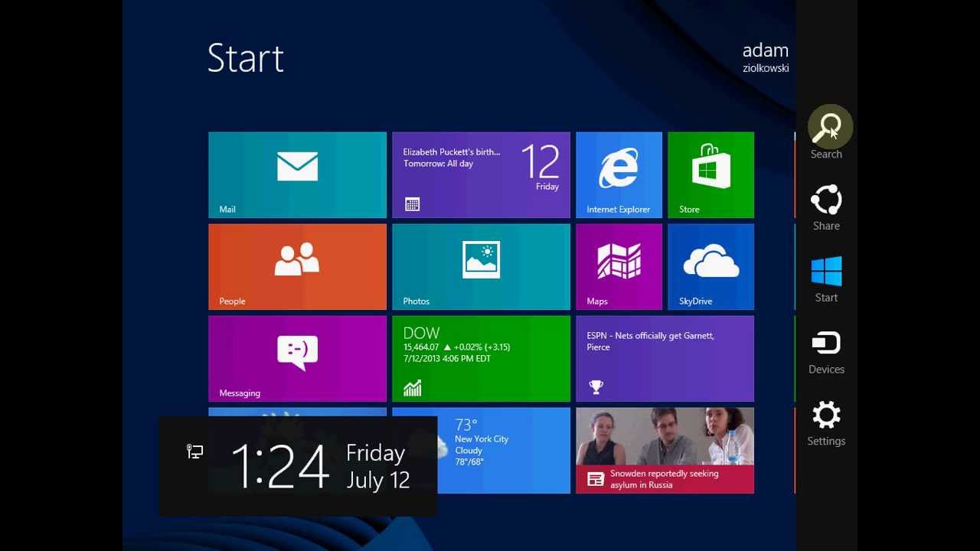Open the Calendar tile showing Friday 12
This screenshot has width=980, height=551.
pos(481,175)
